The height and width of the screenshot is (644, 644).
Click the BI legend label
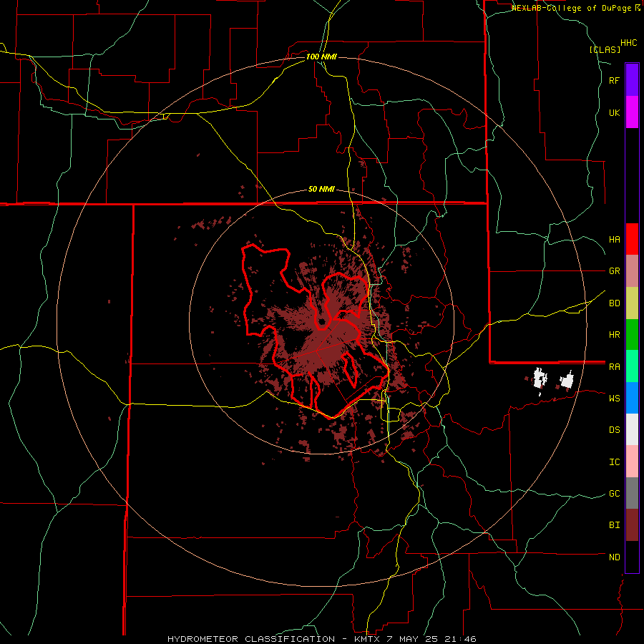(x=614, y=525)
